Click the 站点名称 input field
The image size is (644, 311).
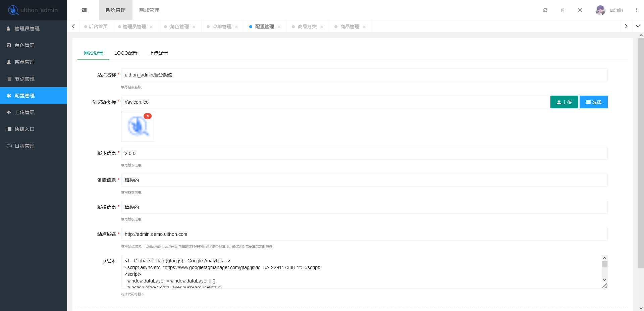pos(364,75)
